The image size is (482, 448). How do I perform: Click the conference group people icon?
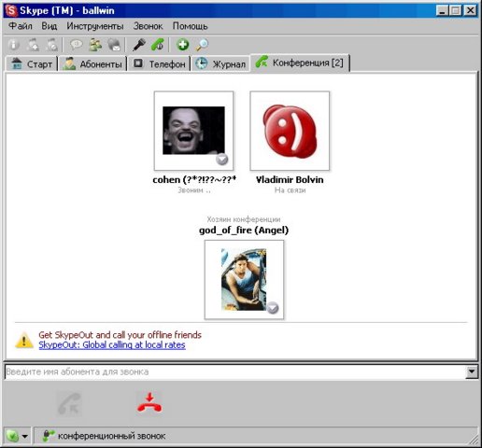point(95,45)
